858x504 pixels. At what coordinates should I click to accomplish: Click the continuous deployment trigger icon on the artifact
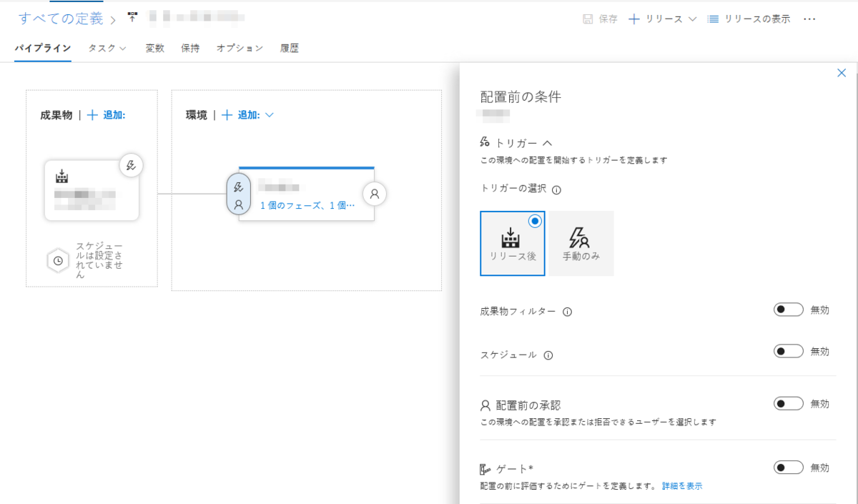tap(131, 165)
